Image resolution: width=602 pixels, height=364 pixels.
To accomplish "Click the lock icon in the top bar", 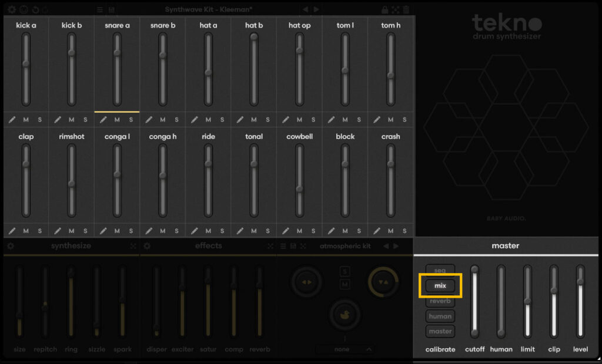I will click(384, 9).
